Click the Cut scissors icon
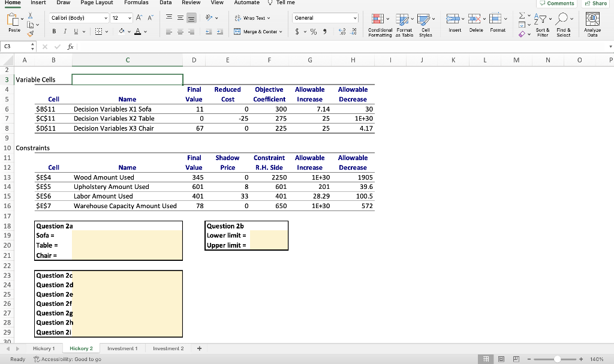614x364 pixels. pyautogui.click(x=30, y=16)
